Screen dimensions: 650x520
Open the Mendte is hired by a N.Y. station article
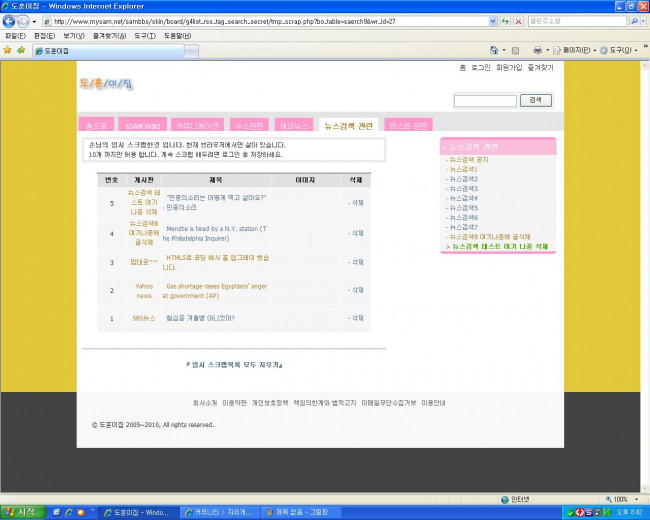click(215, 233)
